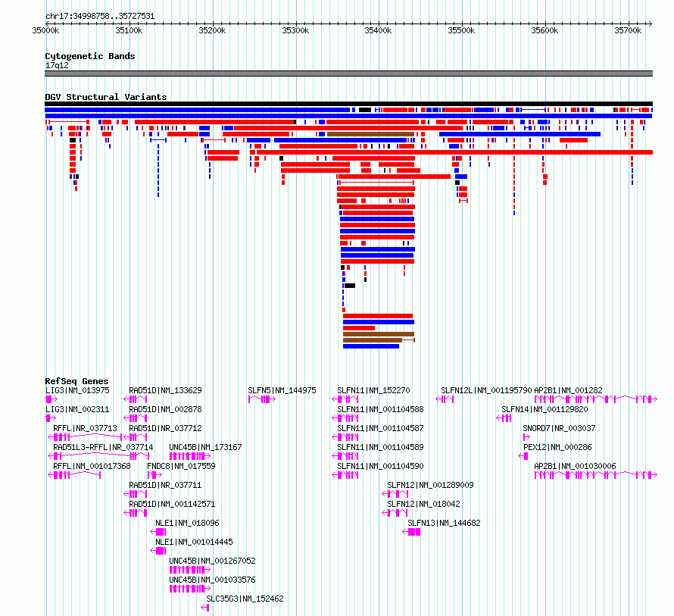674x616 pixels.
Task: Select SLFN11|NM_001104588 gene label
Action: pos(380,409)
